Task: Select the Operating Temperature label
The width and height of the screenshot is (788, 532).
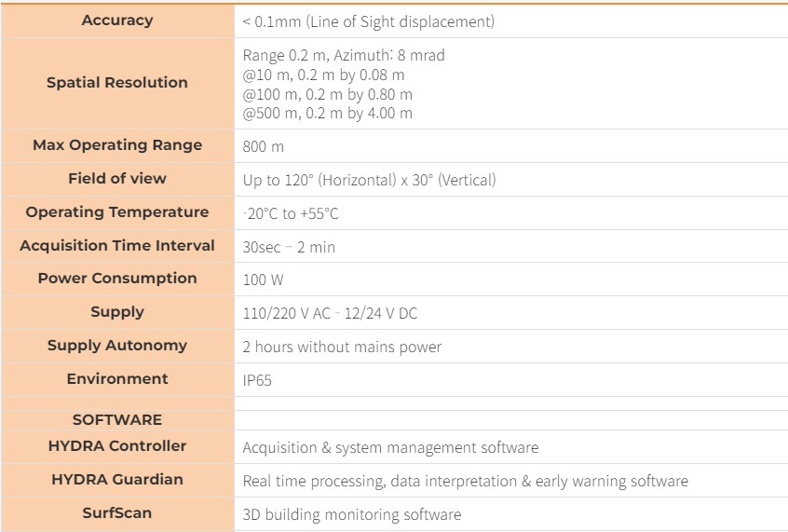Action: tap(117, 212)
